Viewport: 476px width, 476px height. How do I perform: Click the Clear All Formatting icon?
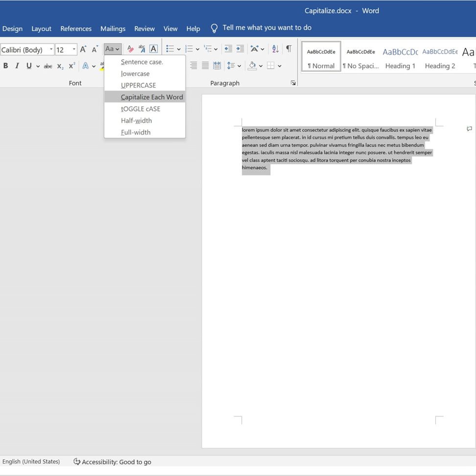point(130,49)
